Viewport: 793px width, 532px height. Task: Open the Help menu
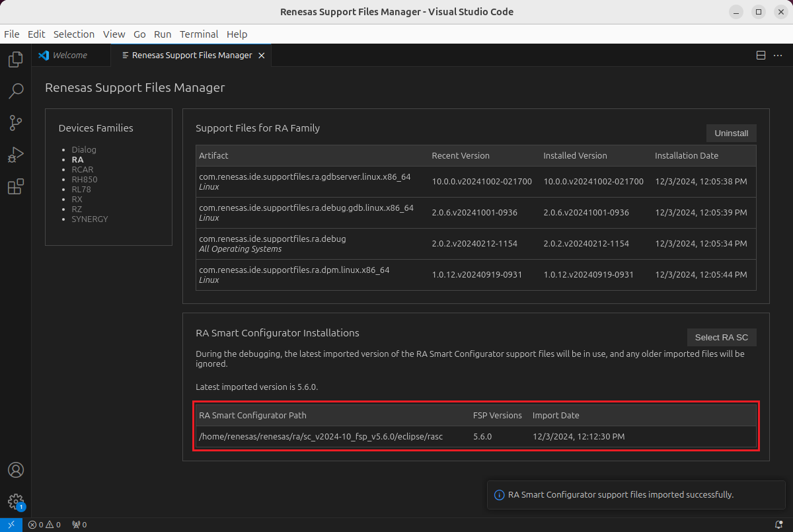pos(237,34)
